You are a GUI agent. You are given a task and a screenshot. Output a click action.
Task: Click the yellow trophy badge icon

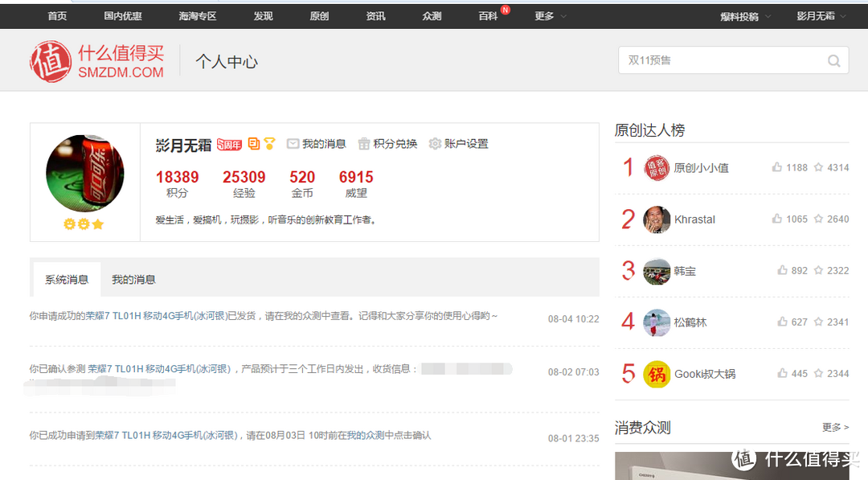269,144
